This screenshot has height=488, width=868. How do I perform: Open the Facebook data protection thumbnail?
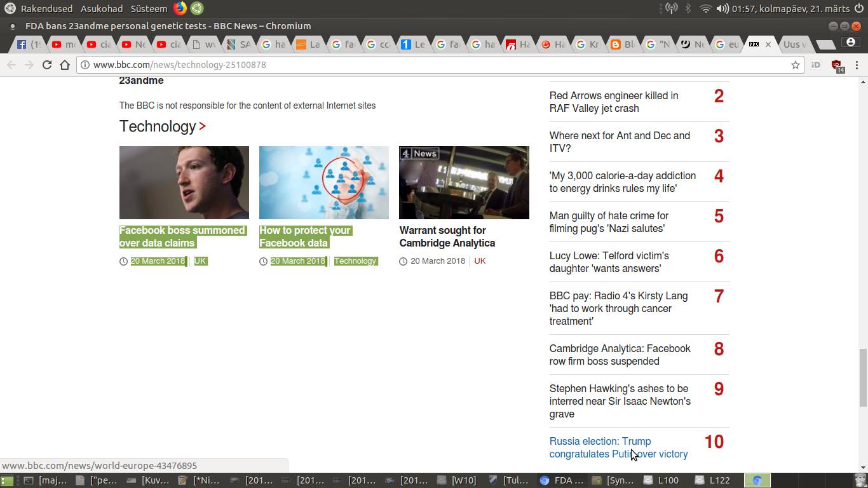[324, 183]
